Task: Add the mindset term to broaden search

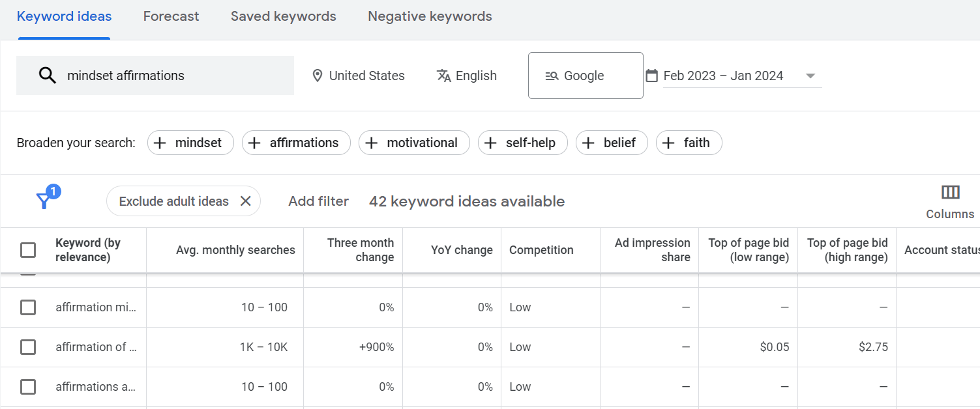Action: pyautogui.click(x=190, y=143)
